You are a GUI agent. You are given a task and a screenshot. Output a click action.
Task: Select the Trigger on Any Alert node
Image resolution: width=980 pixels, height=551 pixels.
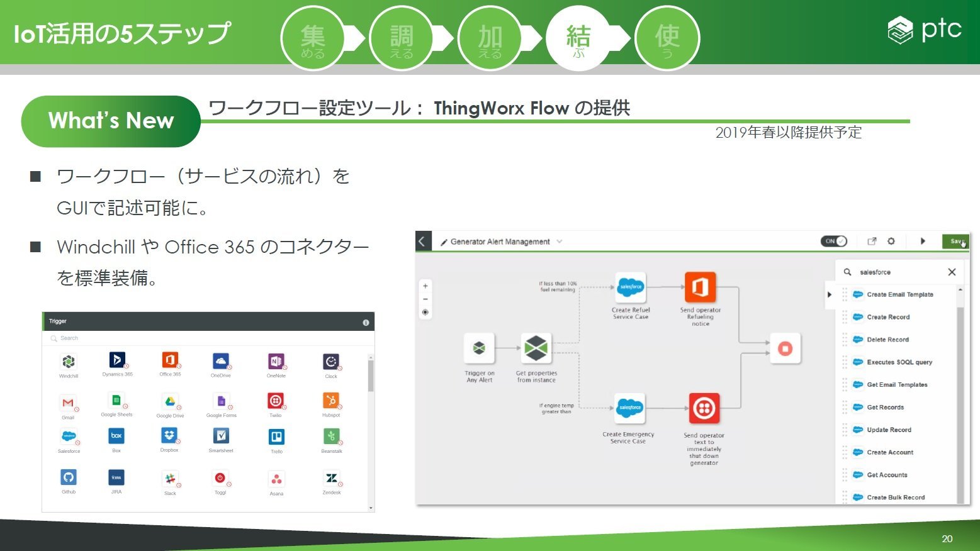pos(479,348)
